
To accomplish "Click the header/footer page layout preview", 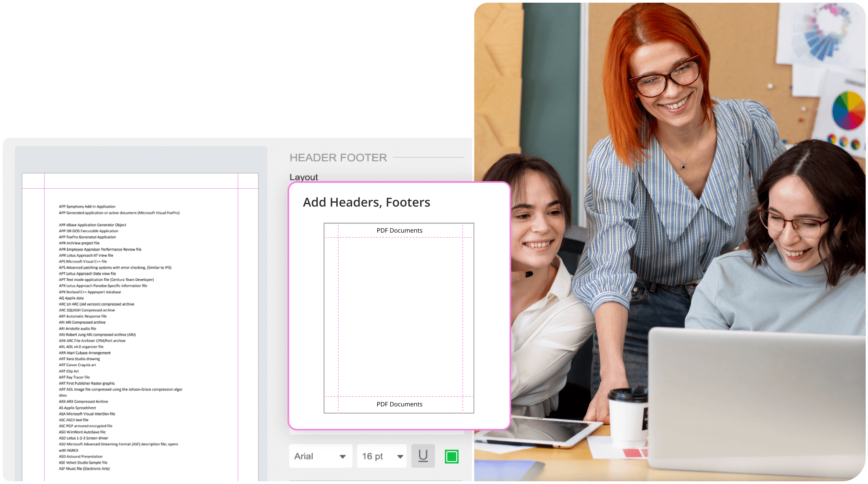I will [x=399, y=318].
